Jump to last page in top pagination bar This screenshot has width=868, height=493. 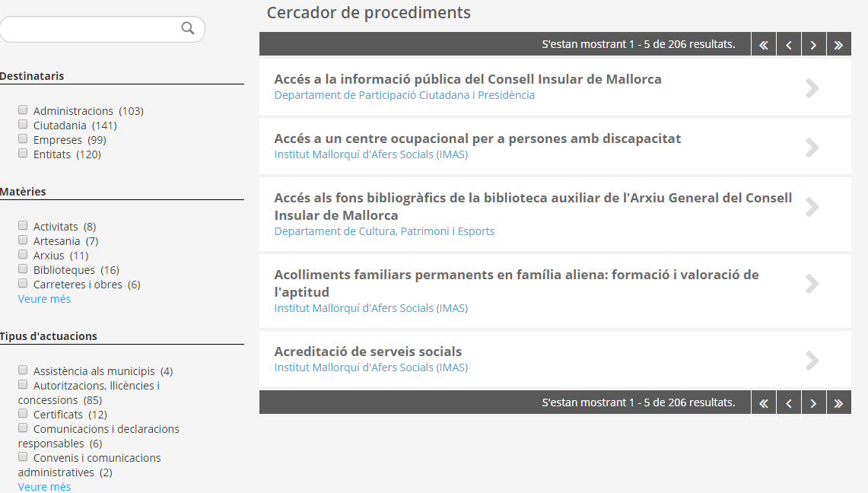pyautogui.click(x=838, y=45)
